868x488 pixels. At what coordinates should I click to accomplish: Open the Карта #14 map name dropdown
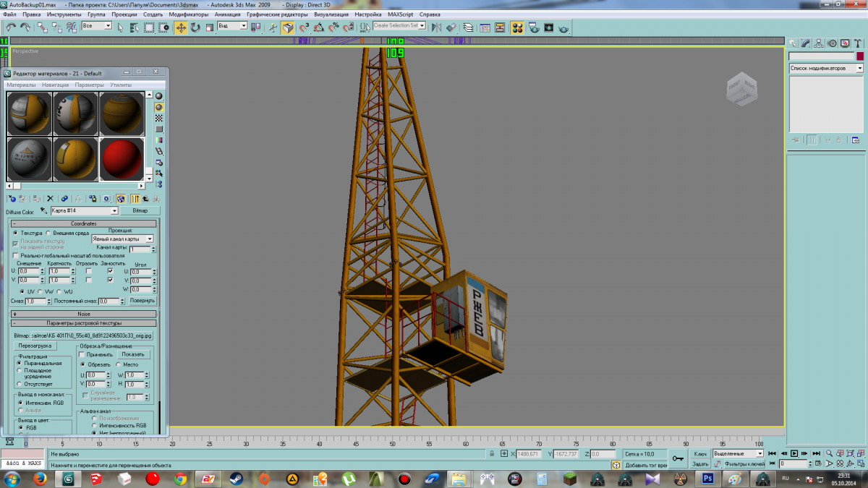(x=114, y=210)
